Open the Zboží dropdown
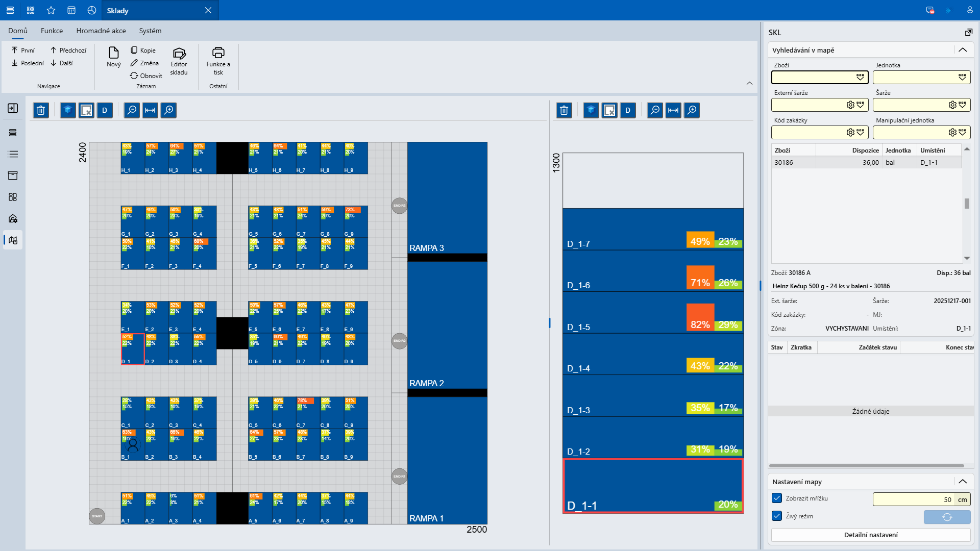The image size is (980, 551). 860,77
